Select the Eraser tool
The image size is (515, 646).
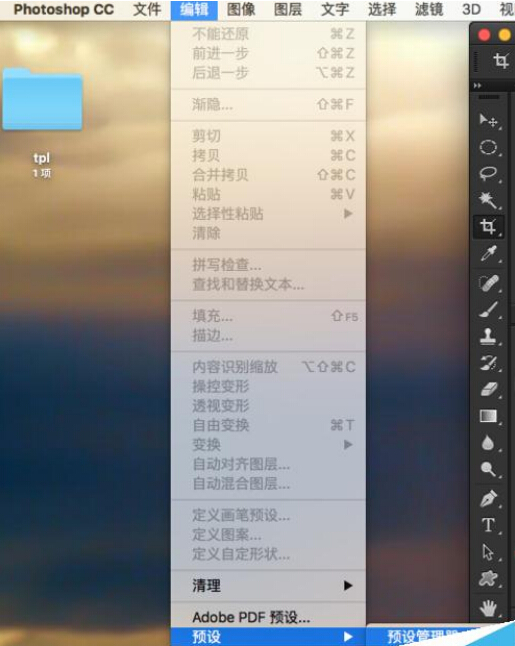(489, 389)
